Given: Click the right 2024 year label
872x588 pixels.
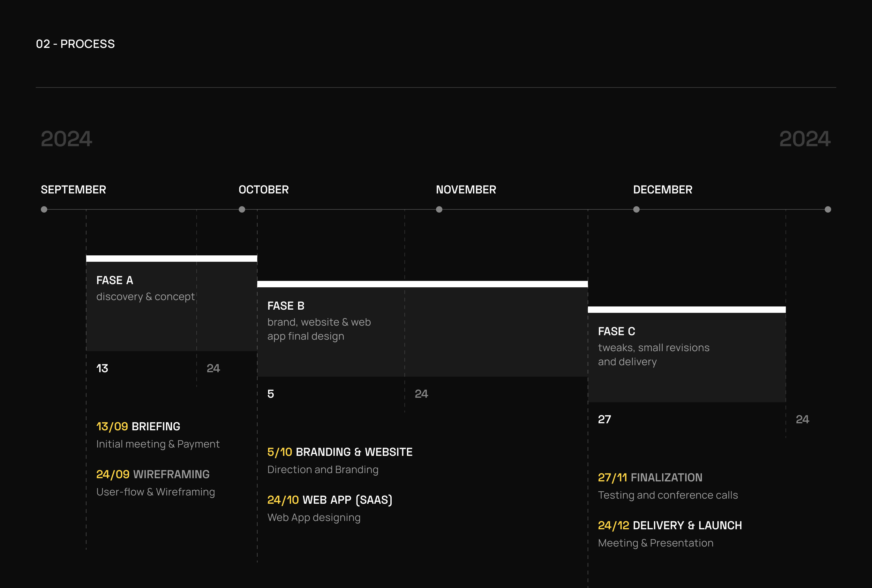Looking at the screenshot, I should [x=805, y=139].
